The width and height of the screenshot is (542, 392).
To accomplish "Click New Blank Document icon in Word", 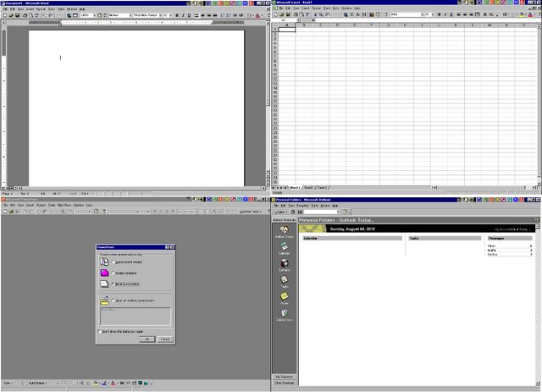I will point(5,15).
